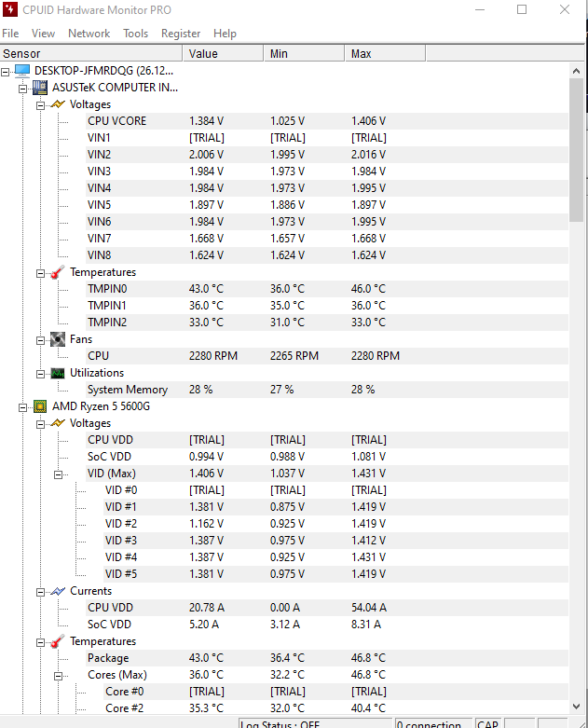Select the TMPIN2 temperature row

[x=327, y=323]
